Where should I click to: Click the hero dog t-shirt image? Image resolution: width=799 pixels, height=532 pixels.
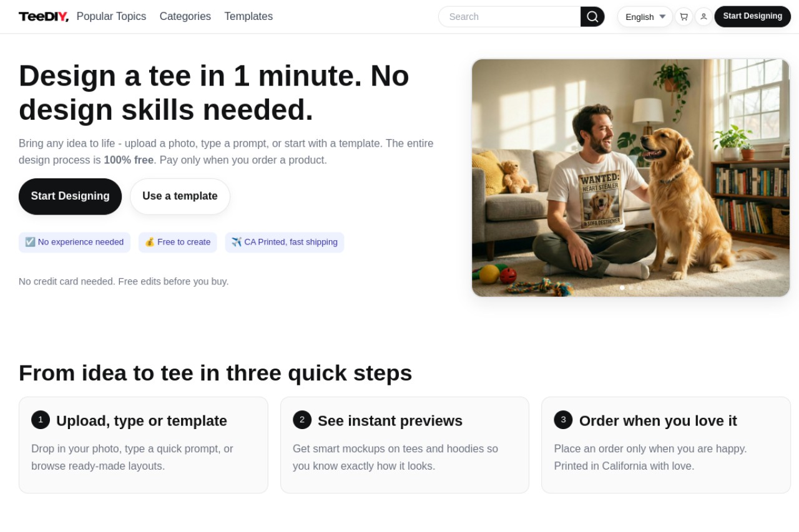pos(630,178)
